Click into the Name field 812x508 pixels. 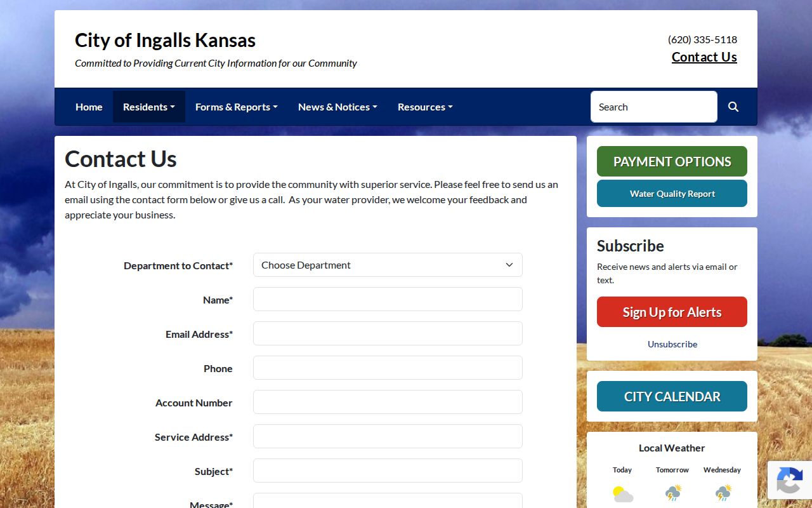coord(388,299)
